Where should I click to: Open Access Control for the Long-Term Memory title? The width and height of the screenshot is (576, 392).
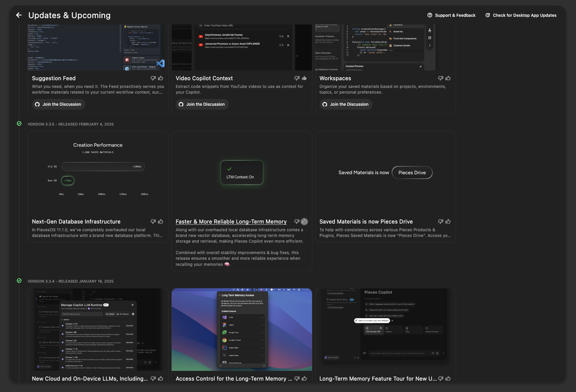234,379
